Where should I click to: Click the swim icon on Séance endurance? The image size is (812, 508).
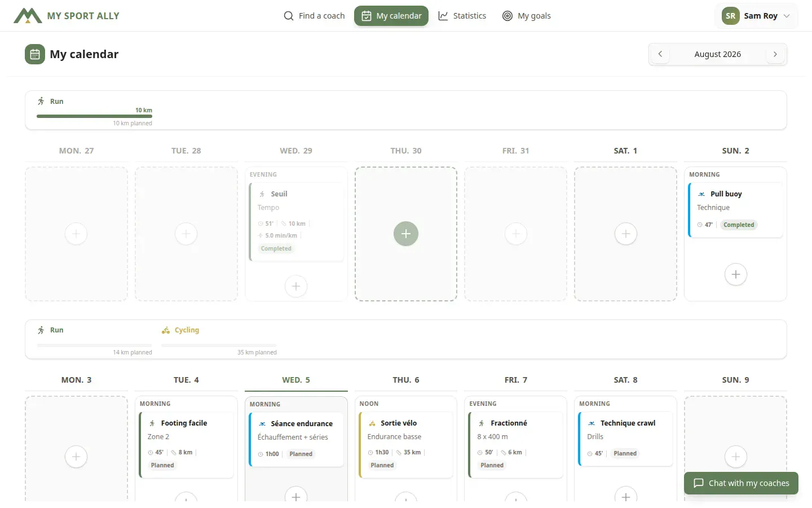(262, 424)
